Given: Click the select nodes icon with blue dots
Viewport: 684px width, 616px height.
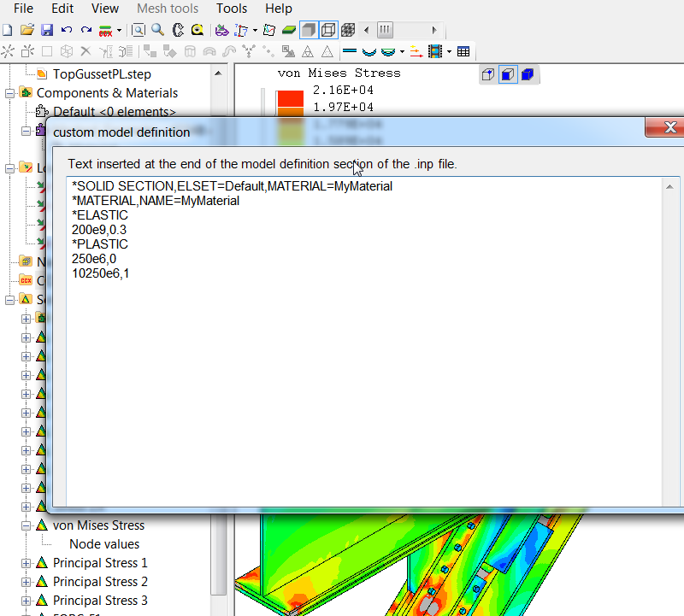Looking at the screenshot, I should point(241,30).
